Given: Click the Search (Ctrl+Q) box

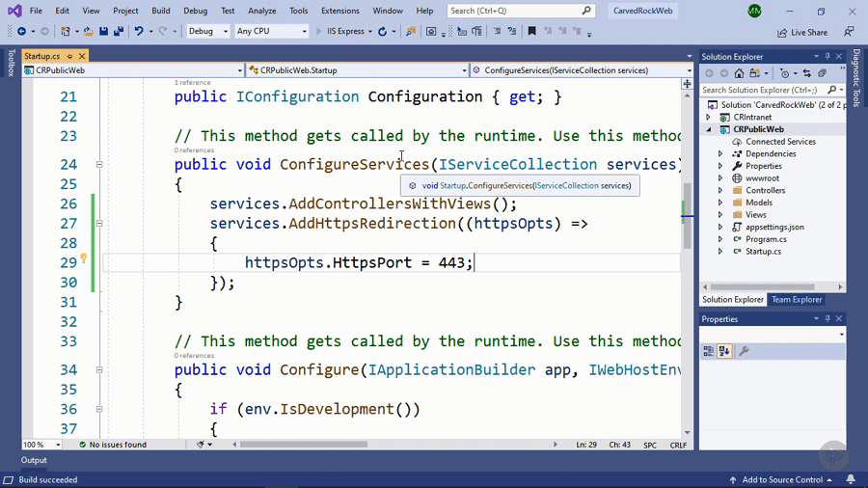Looking at the screenshot, I should point(521,11).
